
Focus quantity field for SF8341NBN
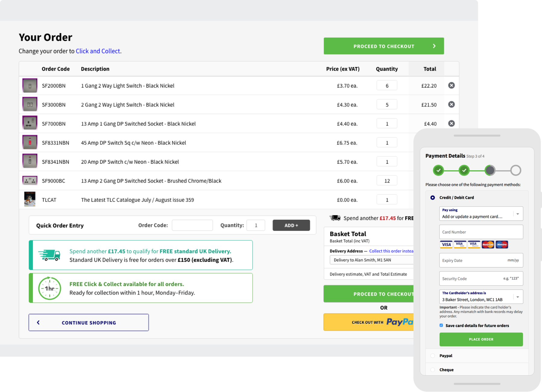387,161
